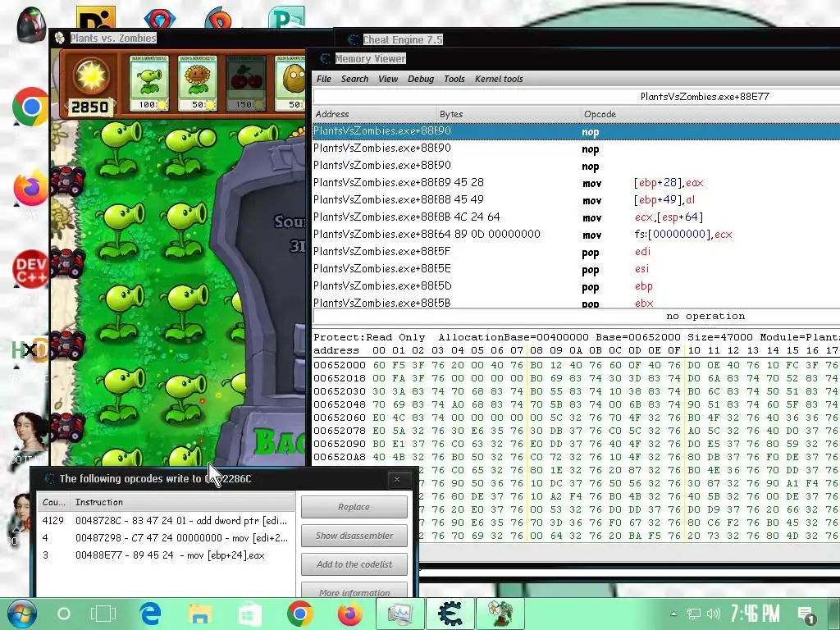Click Add to the codelist button
840x630 pixels.
[x=354, y=564]
